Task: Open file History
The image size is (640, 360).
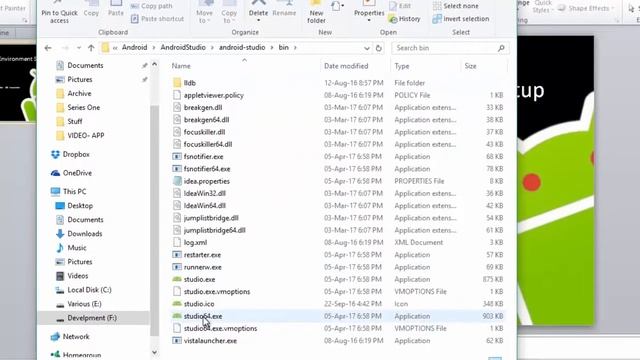Action: pos(404,19)
